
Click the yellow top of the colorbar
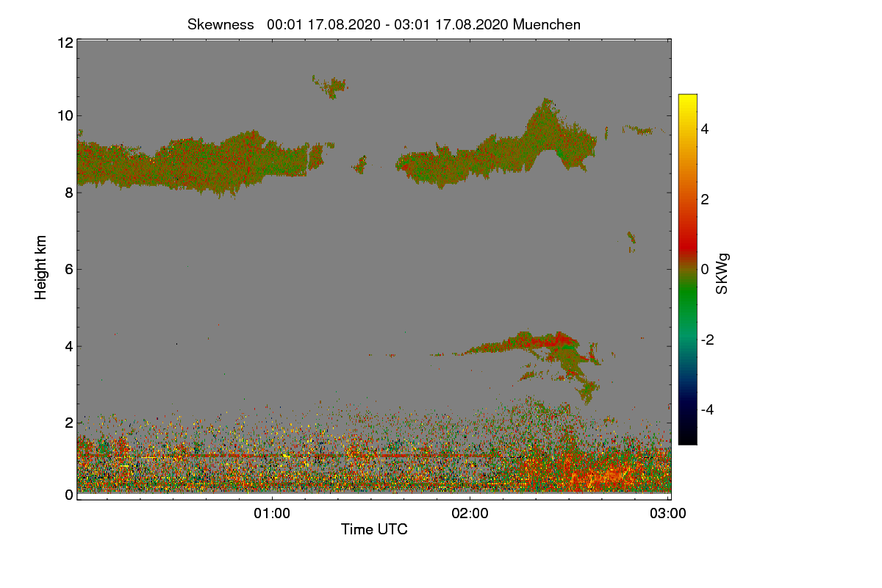[x=687, y=101]
